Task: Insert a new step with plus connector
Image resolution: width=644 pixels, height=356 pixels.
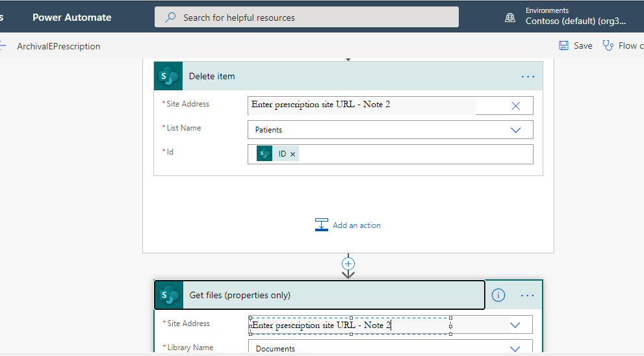Action: coord(348,264)
